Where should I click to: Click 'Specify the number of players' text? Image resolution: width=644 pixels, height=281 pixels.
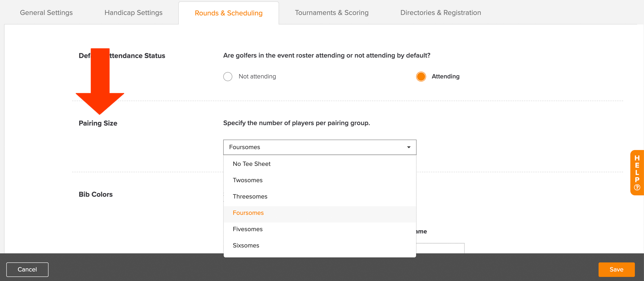(x=296, y=123)
